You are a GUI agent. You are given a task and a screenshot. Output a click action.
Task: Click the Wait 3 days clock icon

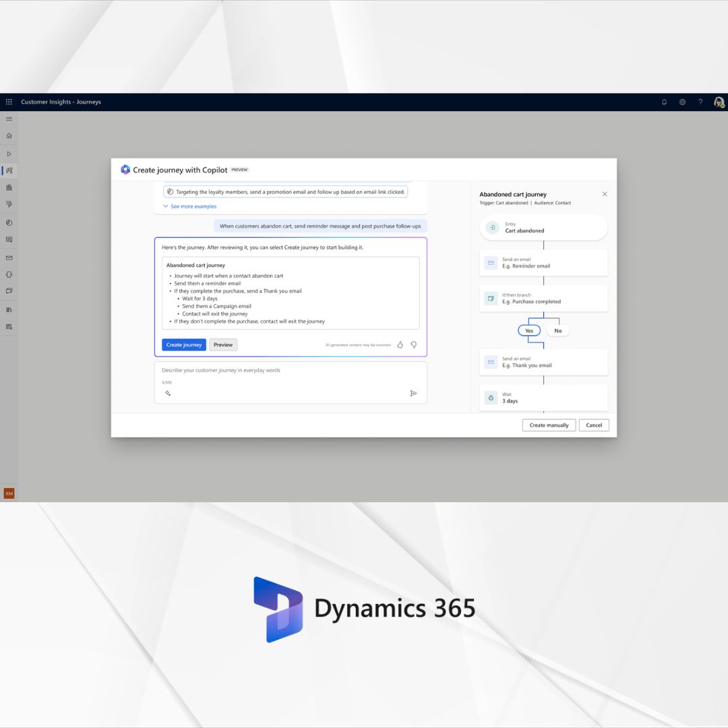[491, 398]
